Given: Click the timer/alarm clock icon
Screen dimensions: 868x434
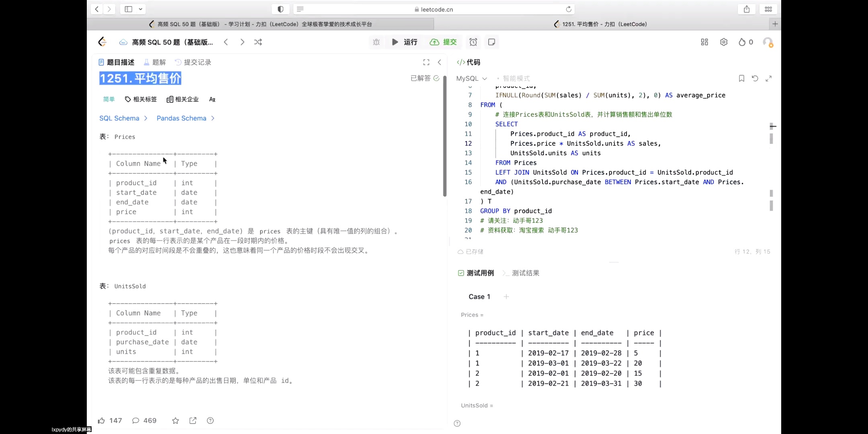Looking at the screenshot, I should pos(473,42).
